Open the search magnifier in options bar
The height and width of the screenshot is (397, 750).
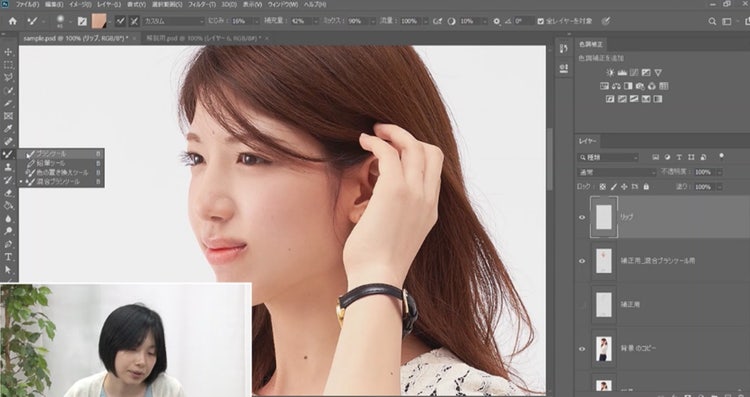point(712,22)
